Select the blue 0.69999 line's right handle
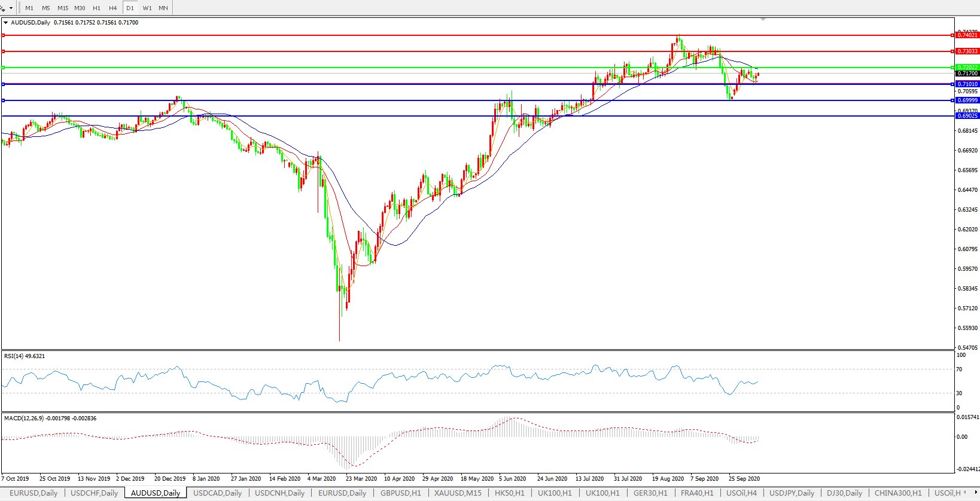Image resolution: width=980 pixels, height=501 pixels. click(x=952, y=100)
